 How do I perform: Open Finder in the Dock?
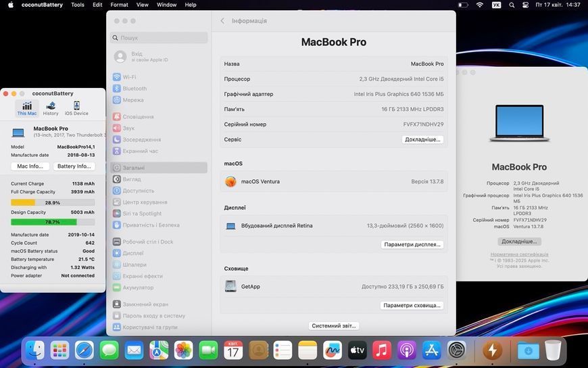[x=35, y=350]
